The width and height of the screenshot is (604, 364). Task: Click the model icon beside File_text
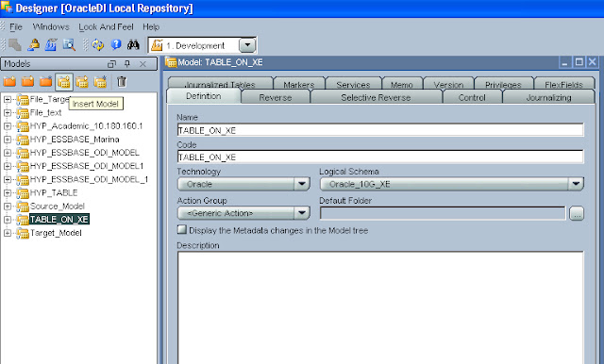coord(23,113)
